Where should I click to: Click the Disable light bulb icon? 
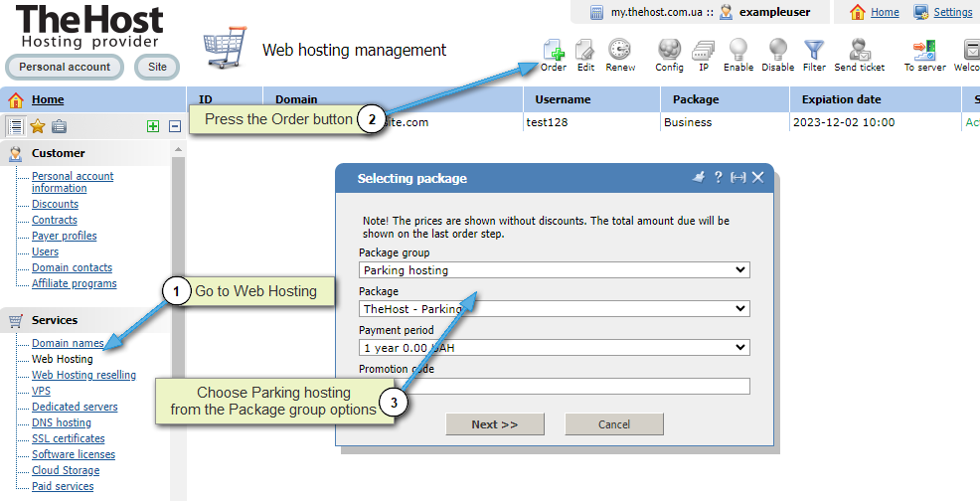coord(777,50)
